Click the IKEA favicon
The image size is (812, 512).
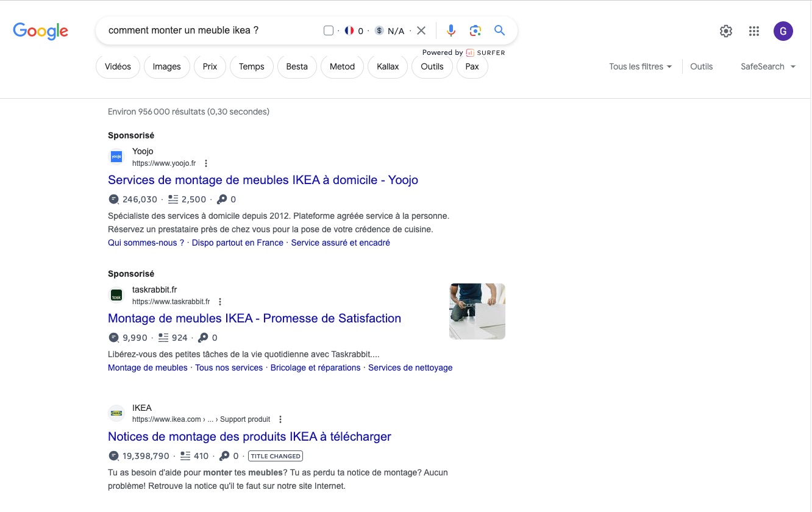[116, 413]
